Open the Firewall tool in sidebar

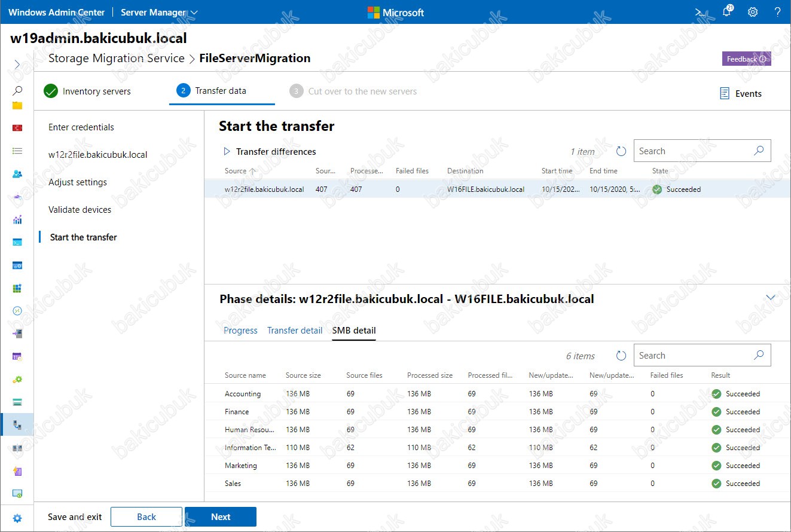pyautogui.click(x=17, y=128)
